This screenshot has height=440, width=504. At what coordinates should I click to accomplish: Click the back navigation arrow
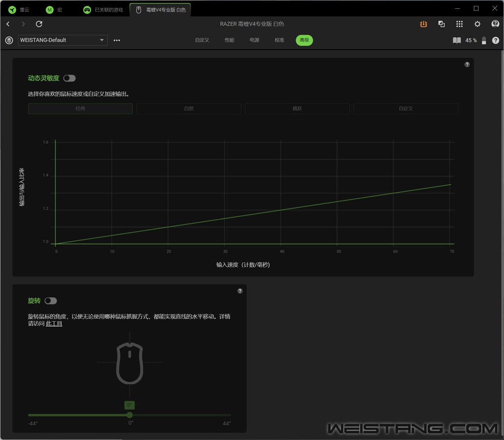tap(8, 24)
